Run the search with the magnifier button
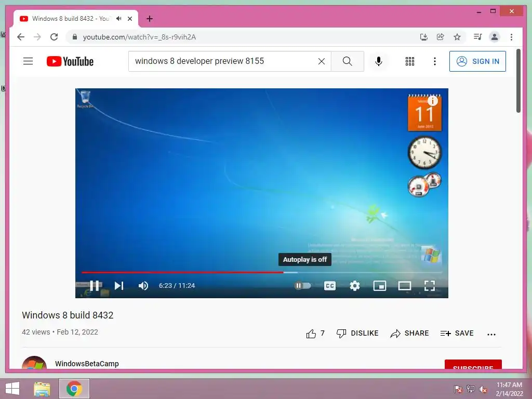 (348, 61)
